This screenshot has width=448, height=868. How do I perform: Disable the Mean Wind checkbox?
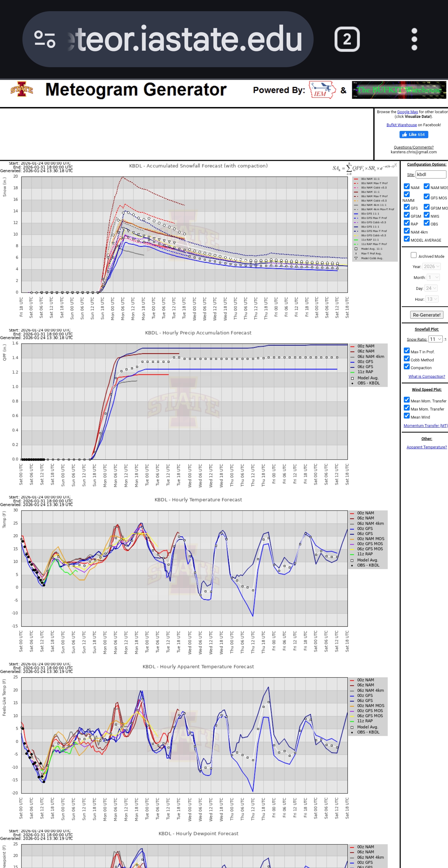point(407,416)
